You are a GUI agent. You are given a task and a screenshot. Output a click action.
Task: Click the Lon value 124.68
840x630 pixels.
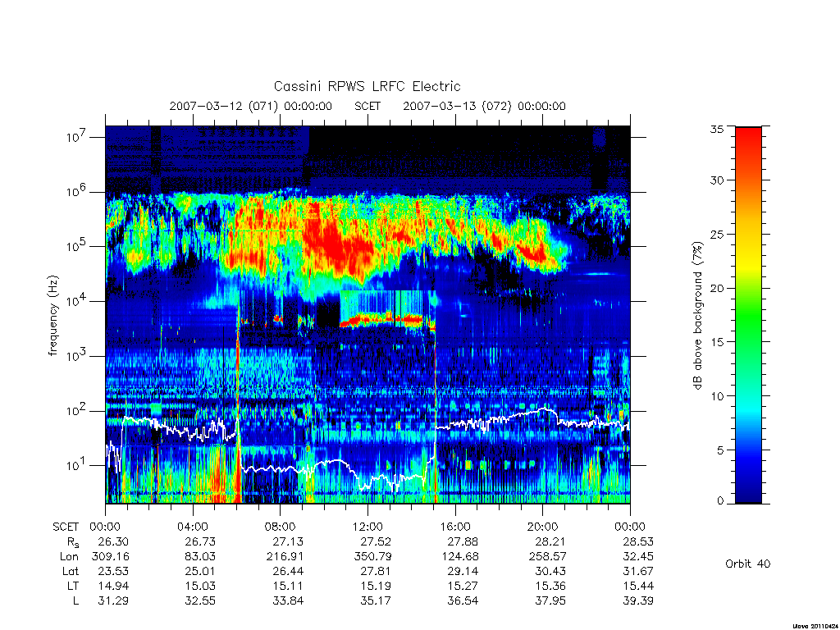point(460,557)
